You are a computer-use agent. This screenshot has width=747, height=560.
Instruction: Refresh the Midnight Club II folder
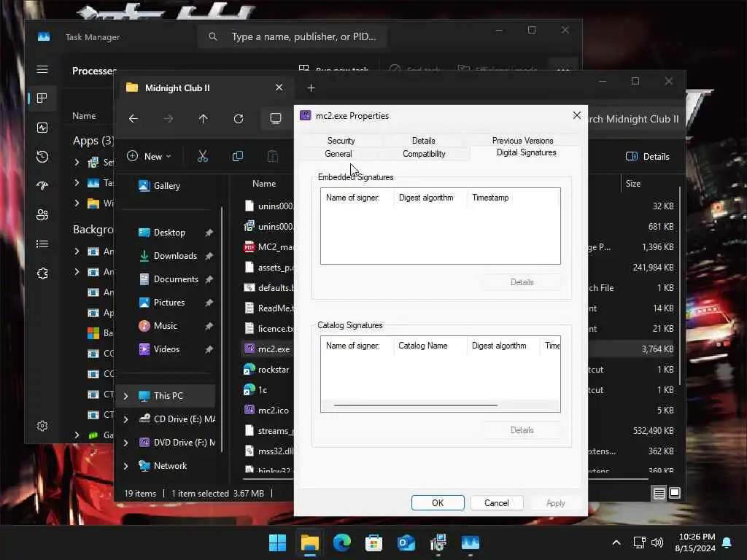239,119
